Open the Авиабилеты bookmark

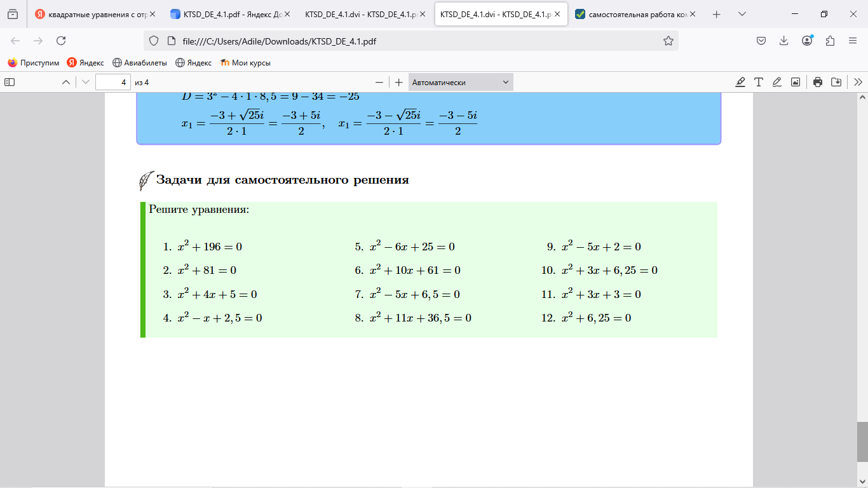(140, 63)
